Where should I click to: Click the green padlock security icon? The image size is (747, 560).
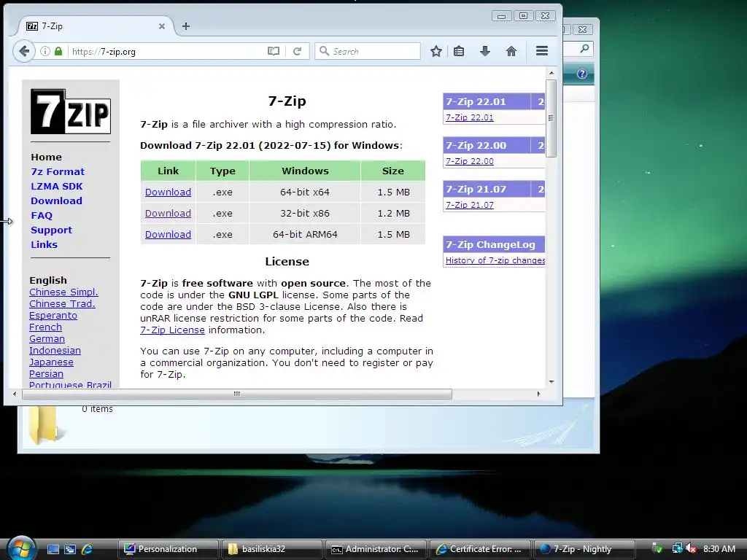pos(58,51)
